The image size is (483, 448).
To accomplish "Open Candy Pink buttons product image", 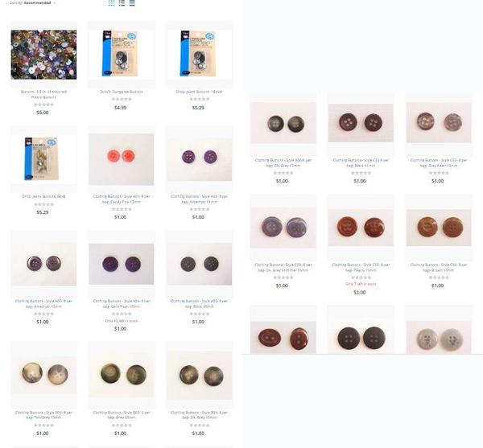I will 122,159.
